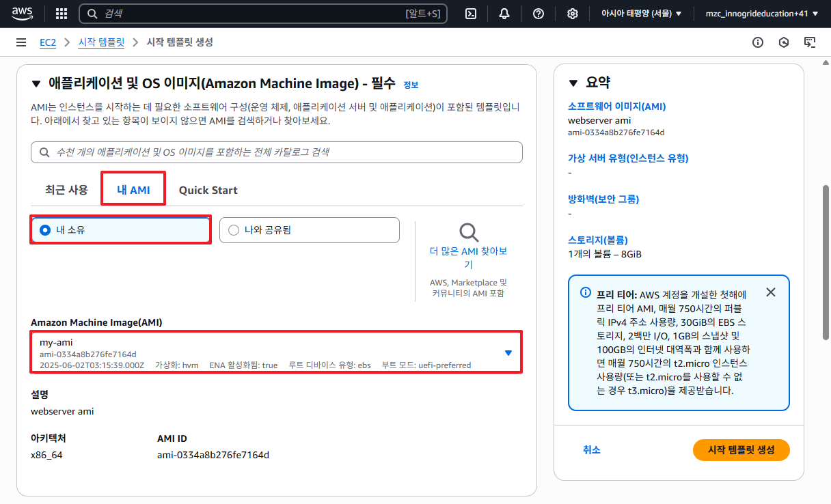Viewport: 831px width, 504px height.
Task: Open the settings gear menu
Action: tap(573, 14)
